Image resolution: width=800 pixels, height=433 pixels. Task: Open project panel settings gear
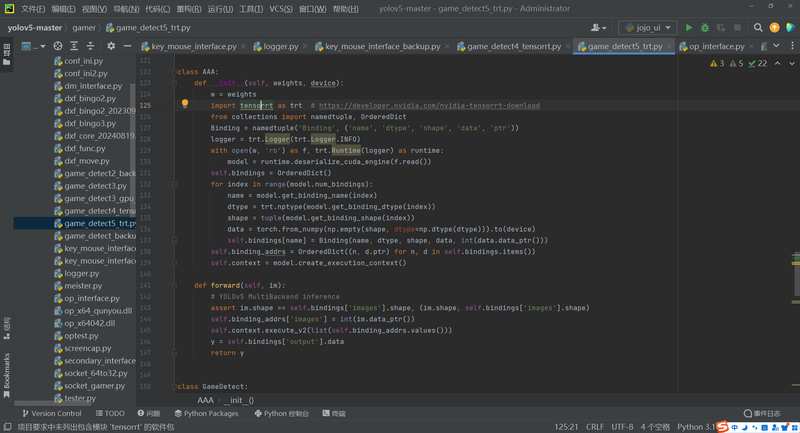[x=111, y=46]
